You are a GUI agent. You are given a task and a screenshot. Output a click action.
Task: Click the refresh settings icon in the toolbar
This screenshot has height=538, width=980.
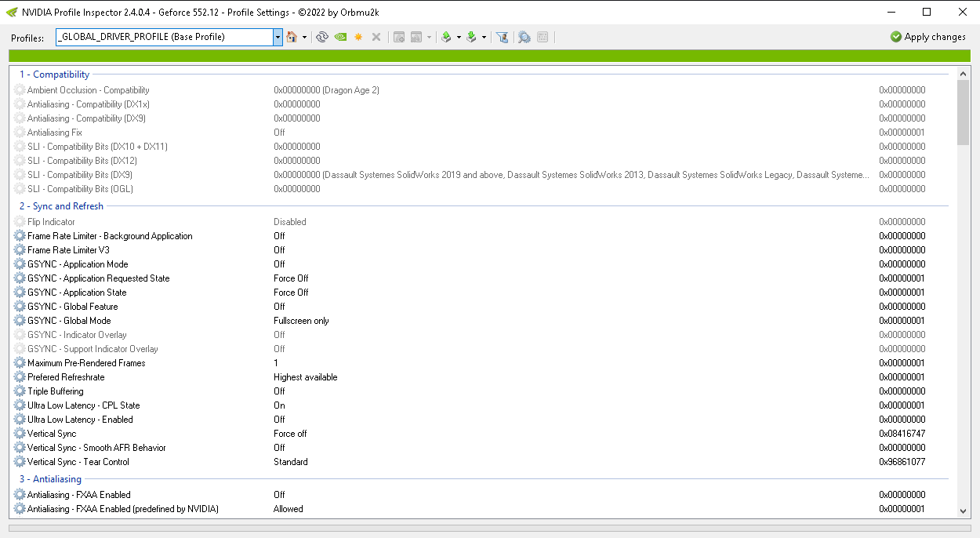(x=321, y=37)
